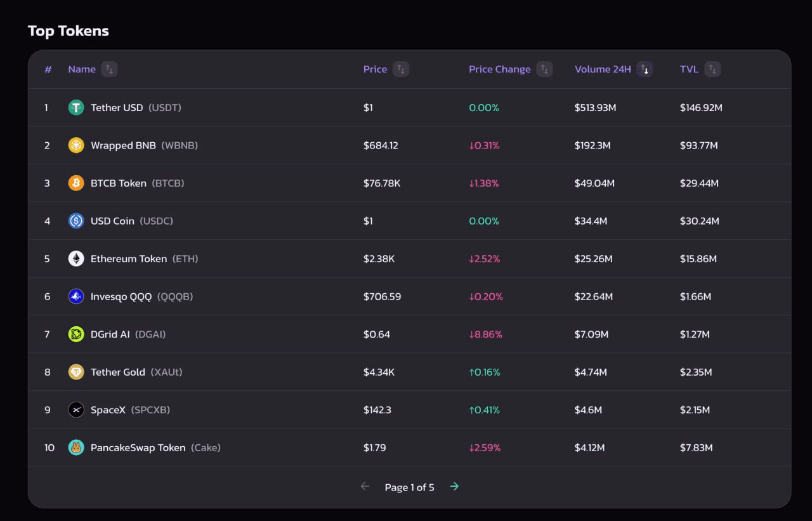Screen dimensions: 812x521
Task: Click the Tether Gold token icon
Action: [76, 372]
